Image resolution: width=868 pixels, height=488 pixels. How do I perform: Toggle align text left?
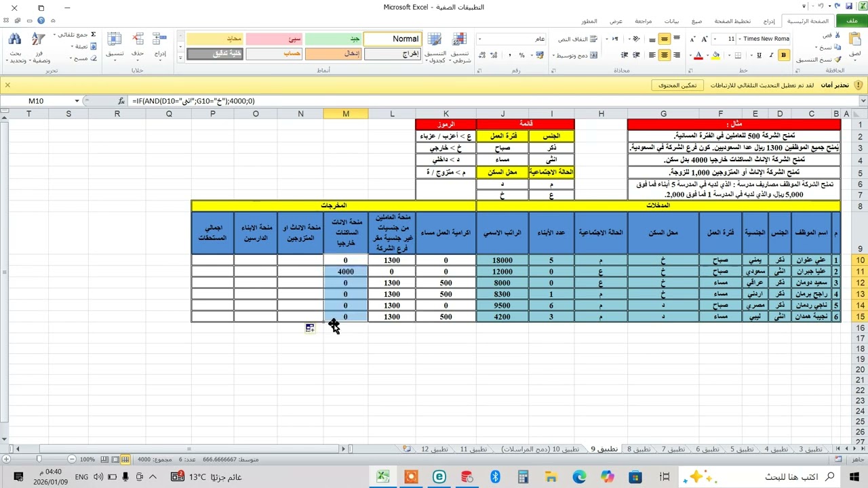pyautogui.click(x=652, y=55)
